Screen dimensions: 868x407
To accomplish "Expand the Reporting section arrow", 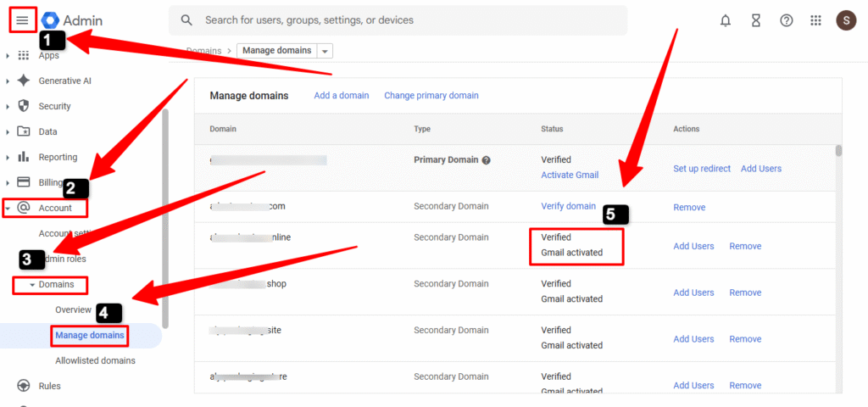I will coord(8,158).
